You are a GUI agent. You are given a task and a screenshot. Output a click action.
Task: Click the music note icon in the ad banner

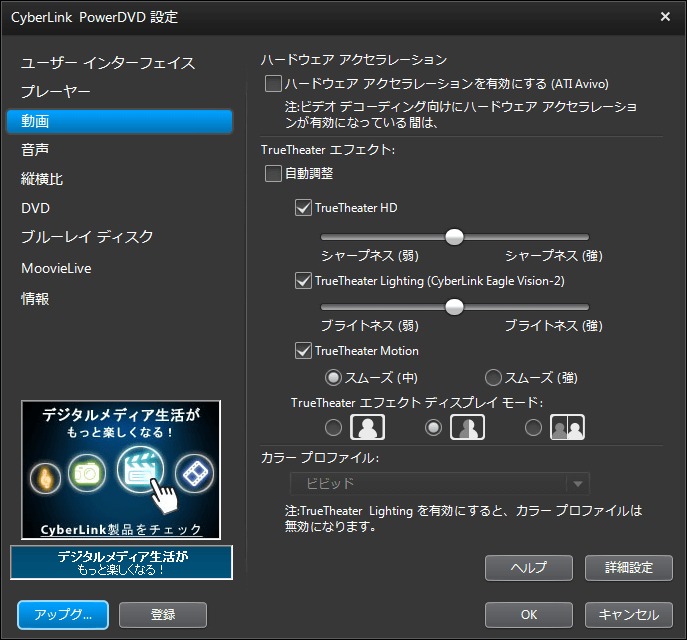[45, 478]
